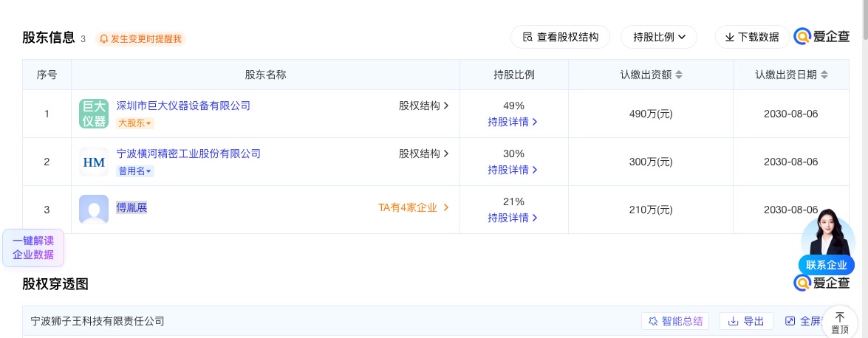Screen dimensions: 868x338
Task: Click the 持股比例 column header
Action: (513, 75)
